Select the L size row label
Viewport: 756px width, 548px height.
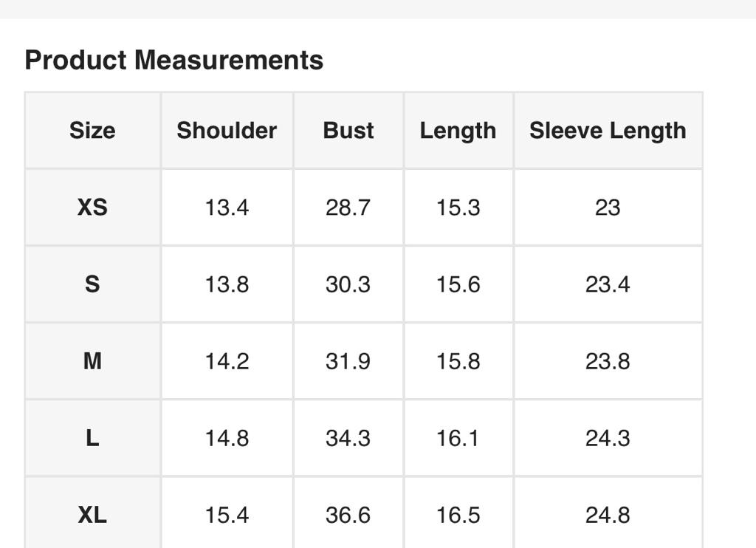(92, 438)
